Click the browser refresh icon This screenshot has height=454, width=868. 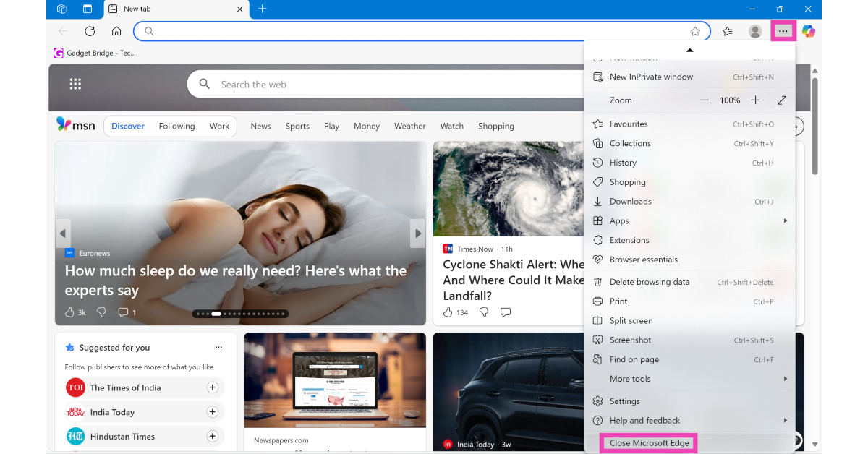click(x=90, y=31)
